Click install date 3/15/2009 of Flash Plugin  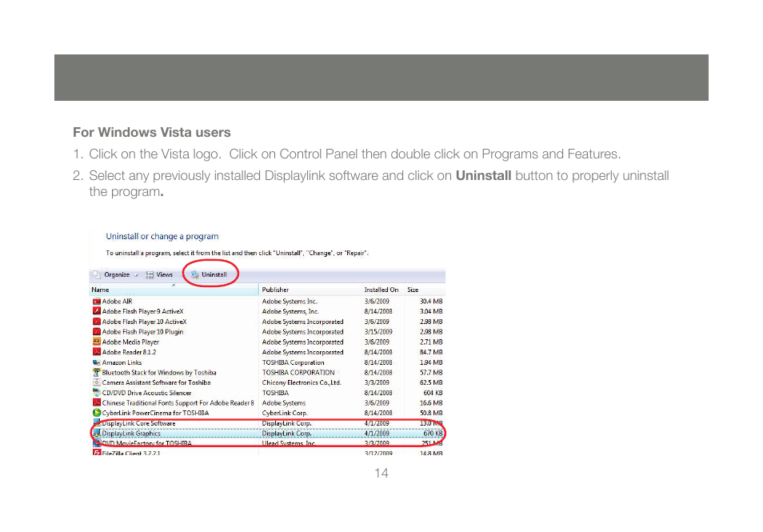[378, 332]
